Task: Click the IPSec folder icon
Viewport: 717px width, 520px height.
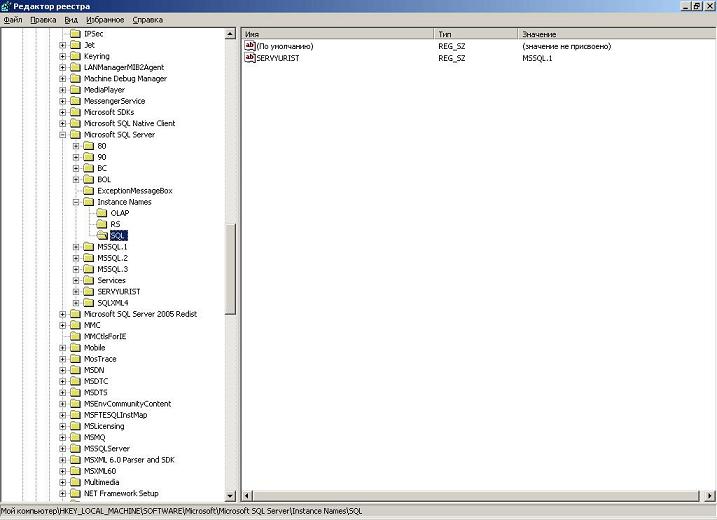Action: 75,34
